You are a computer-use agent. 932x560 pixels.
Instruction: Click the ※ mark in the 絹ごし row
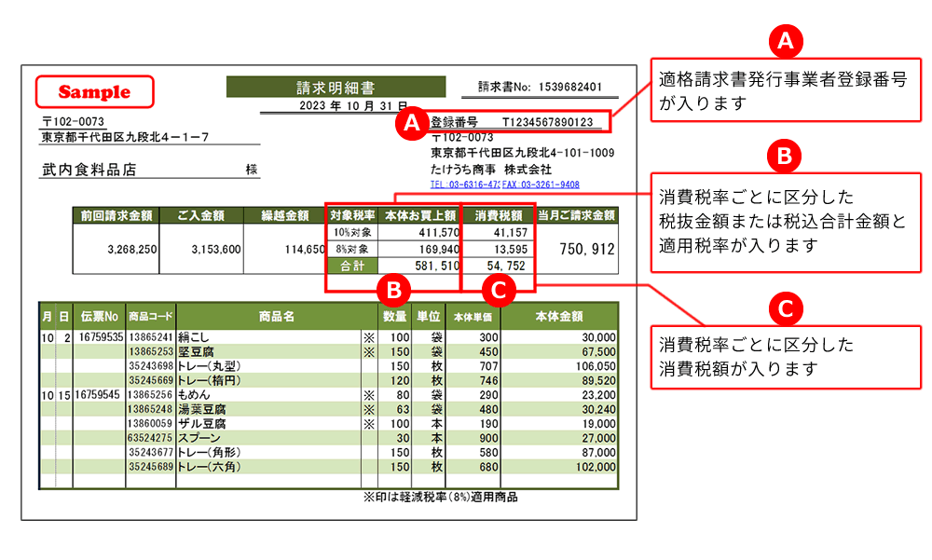[x=367, y=337]
